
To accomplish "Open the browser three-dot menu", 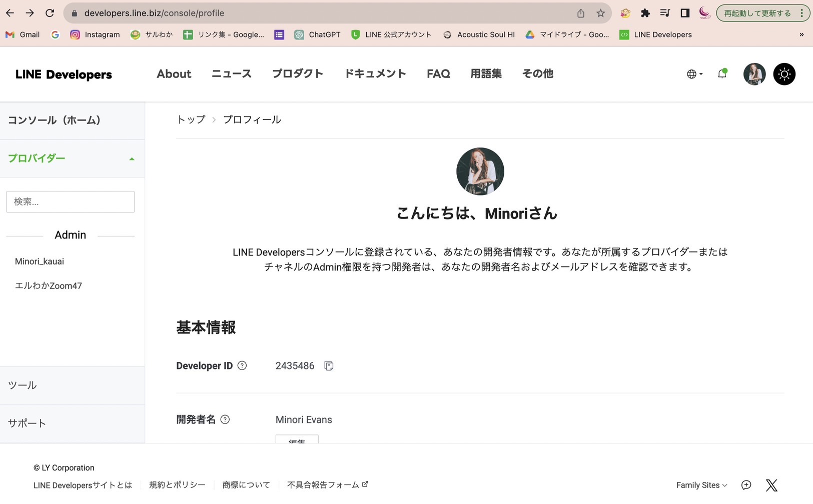I will pyautogui.click(x=802, y=13).
